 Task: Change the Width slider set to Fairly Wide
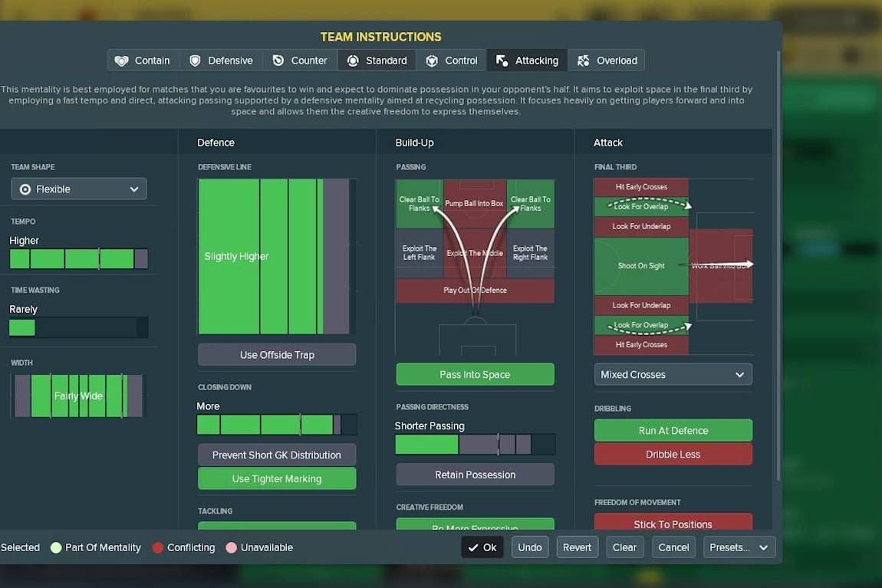pyautogui.click(x=79, y=396)
